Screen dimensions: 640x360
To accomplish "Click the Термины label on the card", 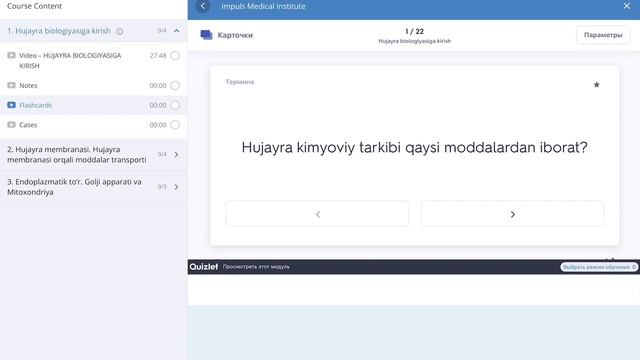I will coord(240,82).
